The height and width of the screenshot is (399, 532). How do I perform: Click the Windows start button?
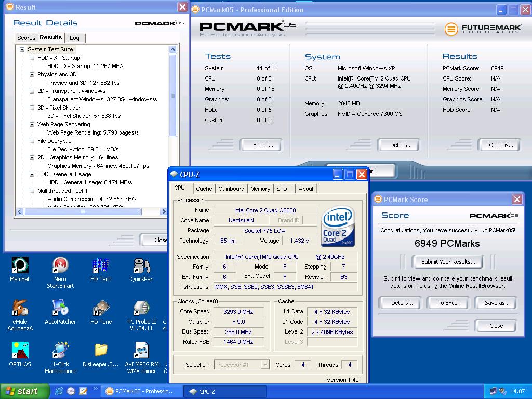click(24, 391)
